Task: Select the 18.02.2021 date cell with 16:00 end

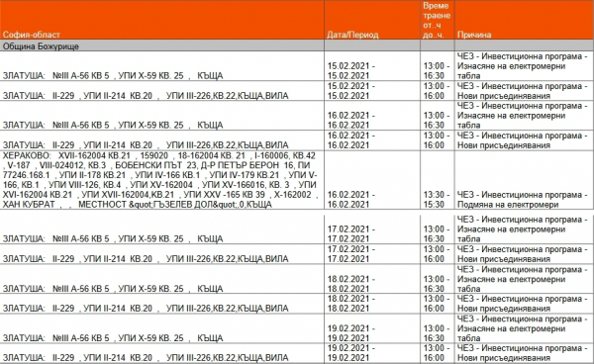Action: tap(372, 304)
